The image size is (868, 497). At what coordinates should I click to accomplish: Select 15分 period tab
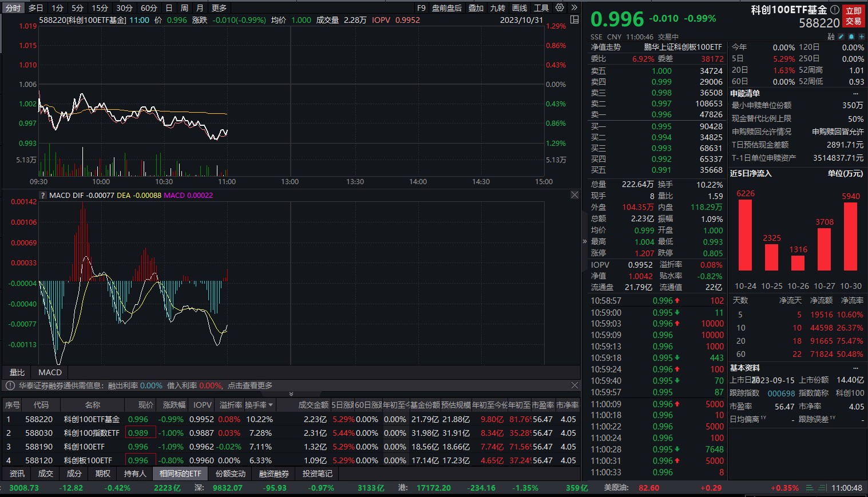pos(100,7)
